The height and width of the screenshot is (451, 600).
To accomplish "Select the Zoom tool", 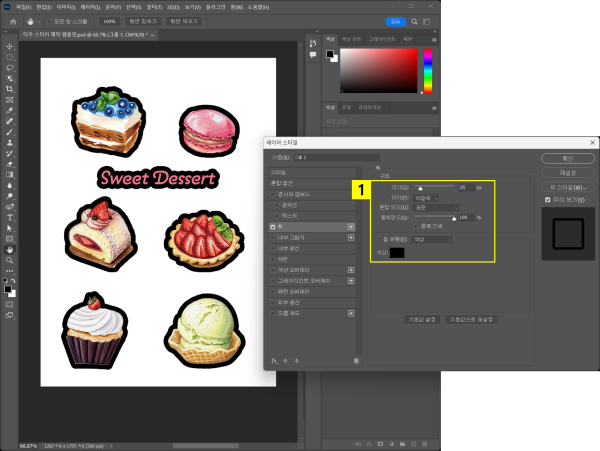I will 10,261.
